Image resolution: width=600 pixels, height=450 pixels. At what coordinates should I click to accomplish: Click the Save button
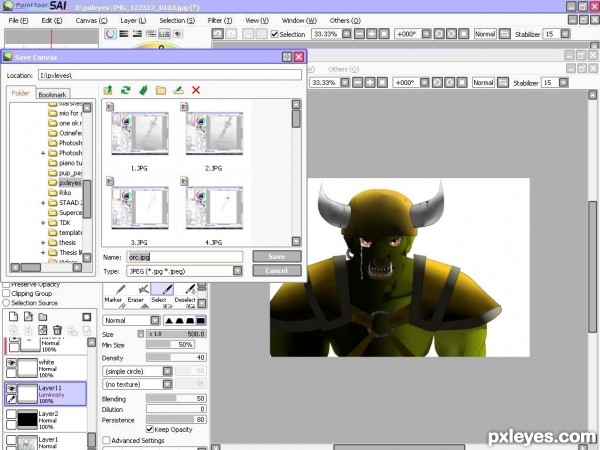coord(277,256)
